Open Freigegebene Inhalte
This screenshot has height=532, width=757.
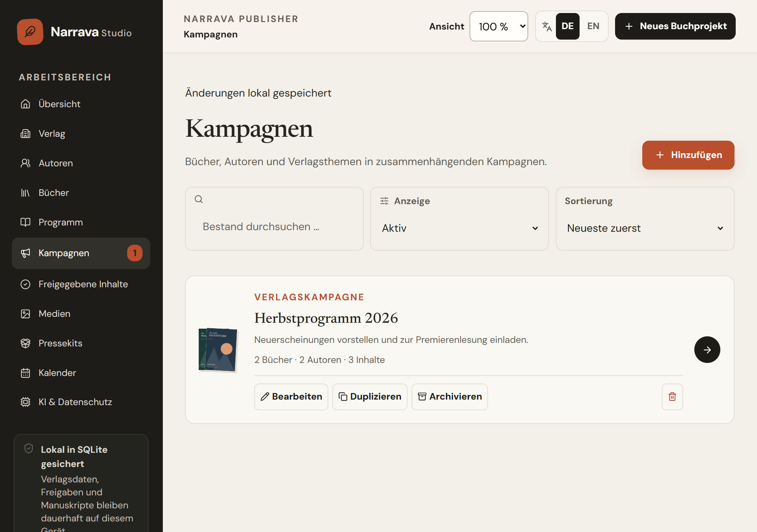click(x=81, y=284)
